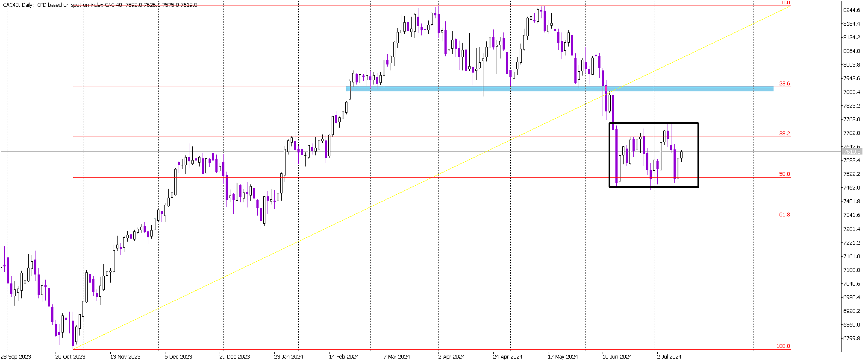Click the 5 Dec 2023 date label

pyautogui.click(x=178, y=357)
